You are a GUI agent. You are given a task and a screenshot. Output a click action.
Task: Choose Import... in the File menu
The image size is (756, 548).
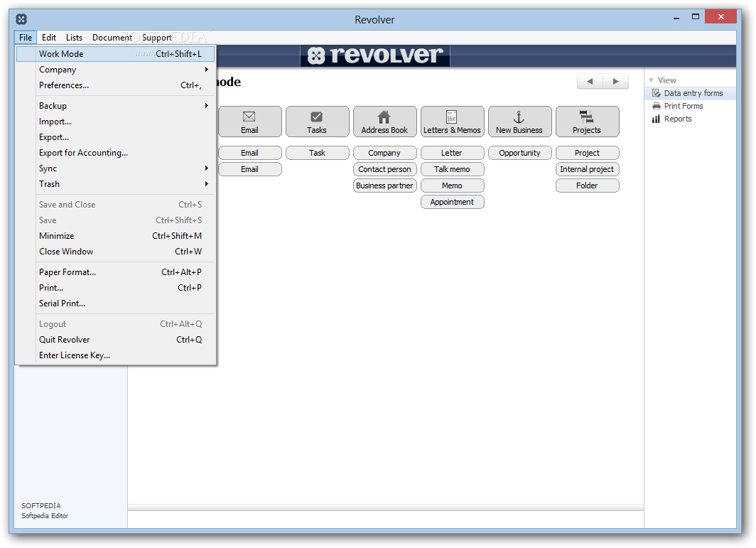[x=115, y=122]
